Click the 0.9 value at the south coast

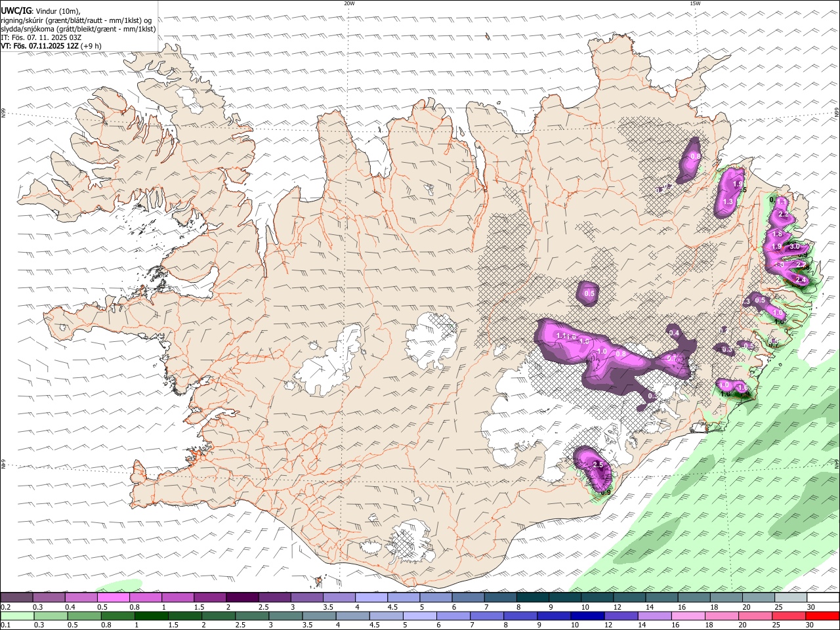(x=606, y=492)
